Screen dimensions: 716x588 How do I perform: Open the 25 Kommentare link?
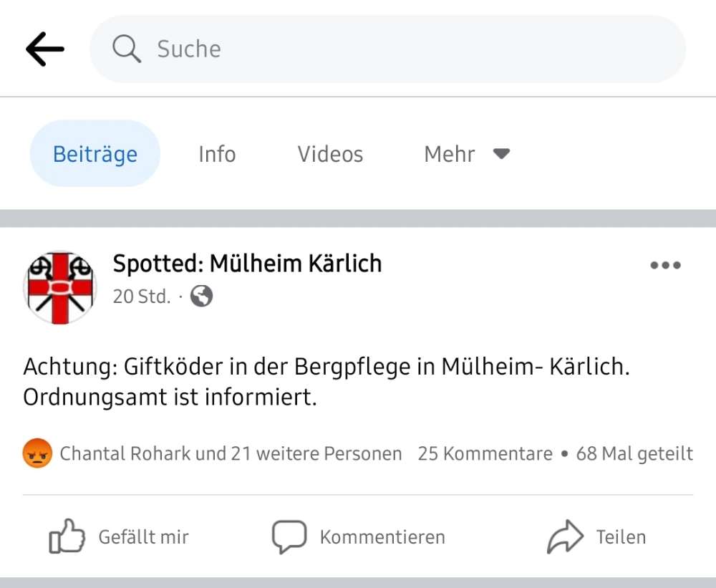point(484,453)
